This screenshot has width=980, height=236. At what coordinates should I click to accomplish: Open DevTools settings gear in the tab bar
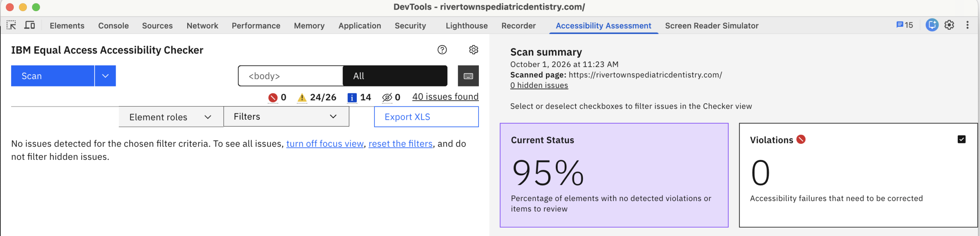(x=949, y=25)
